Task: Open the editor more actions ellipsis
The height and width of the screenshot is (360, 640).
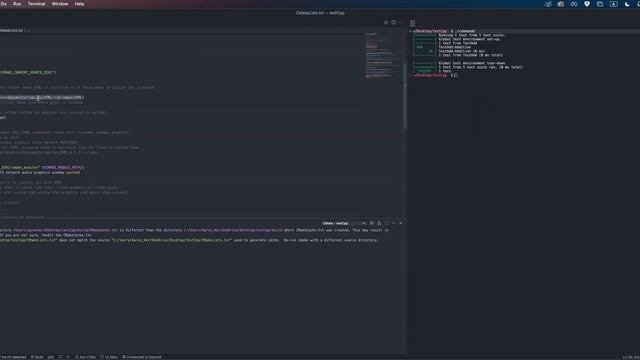Action: 401,22
